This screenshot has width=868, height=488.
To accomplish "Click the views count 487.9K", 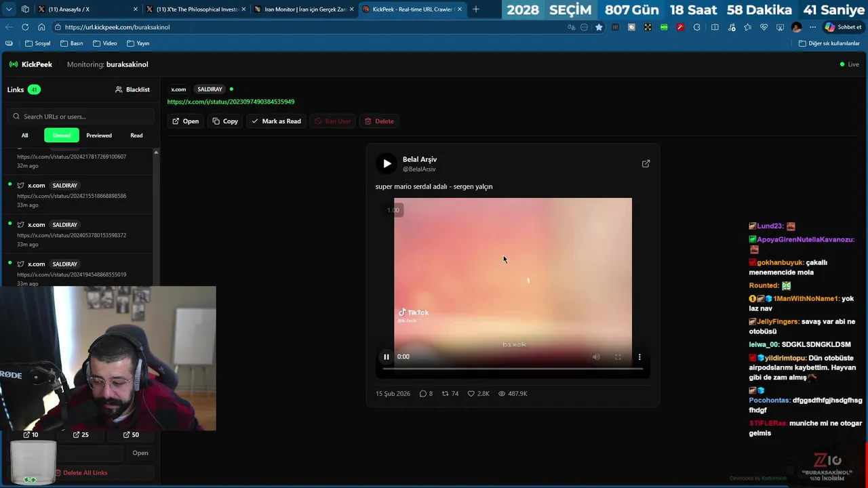I will (513, 393).
